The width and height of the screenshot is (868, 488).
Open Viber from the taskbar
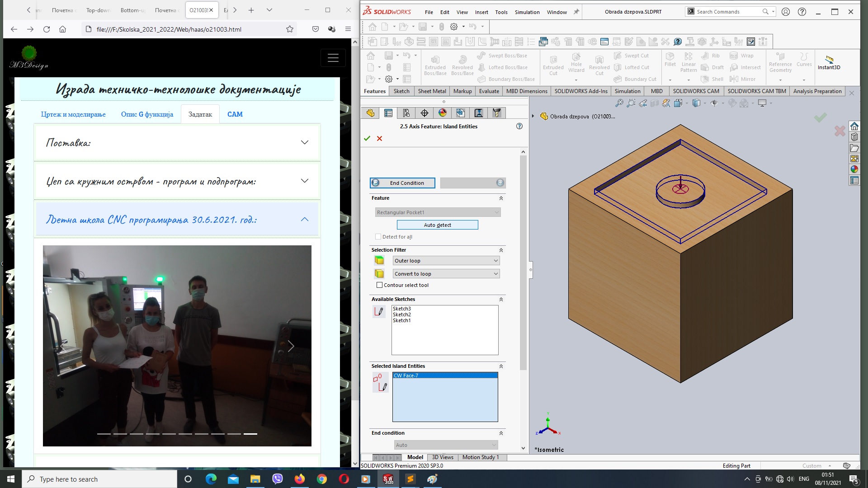pos(278,479)
